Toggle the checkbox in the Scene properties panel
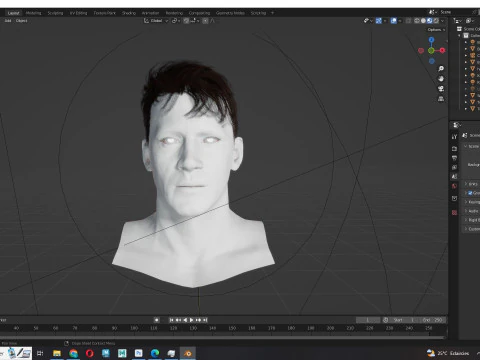 coord(470,193)
